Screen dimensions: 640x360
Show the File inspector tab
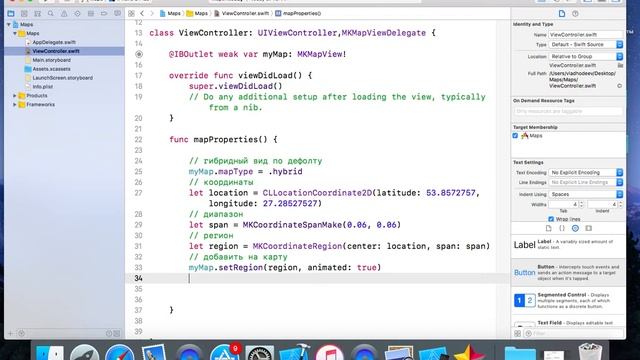pos(562,13)
